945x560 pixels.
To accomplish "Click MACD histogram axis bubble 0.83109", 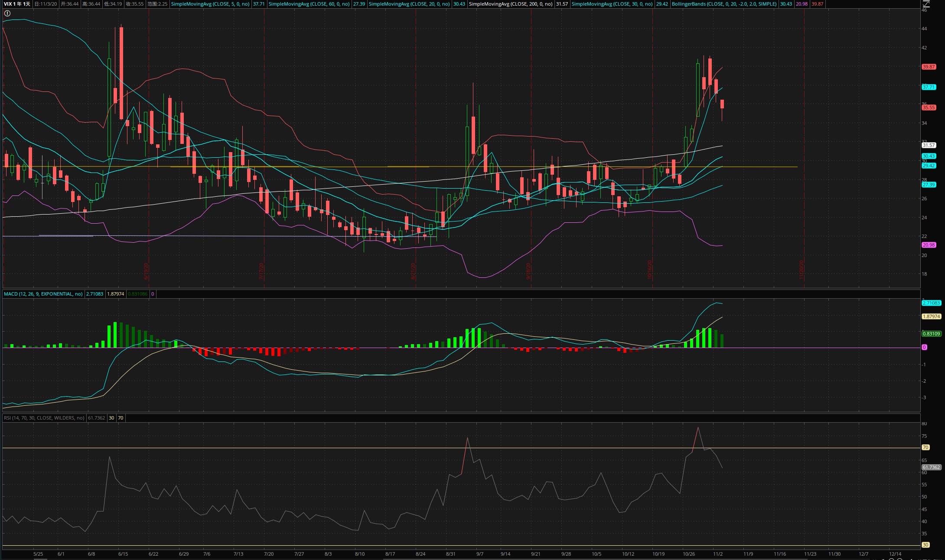I will coord(931,334).
